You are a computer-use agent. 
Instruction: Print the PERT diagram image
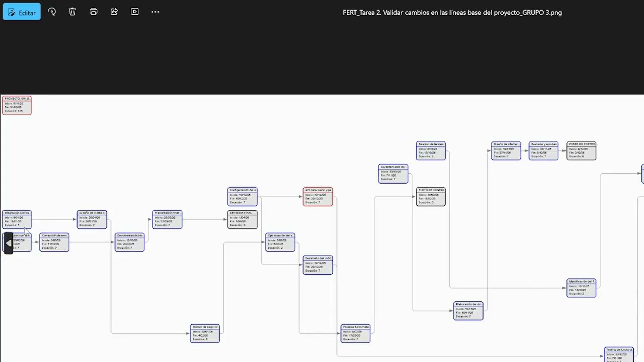pyautogui.click(x=93, y=12)
